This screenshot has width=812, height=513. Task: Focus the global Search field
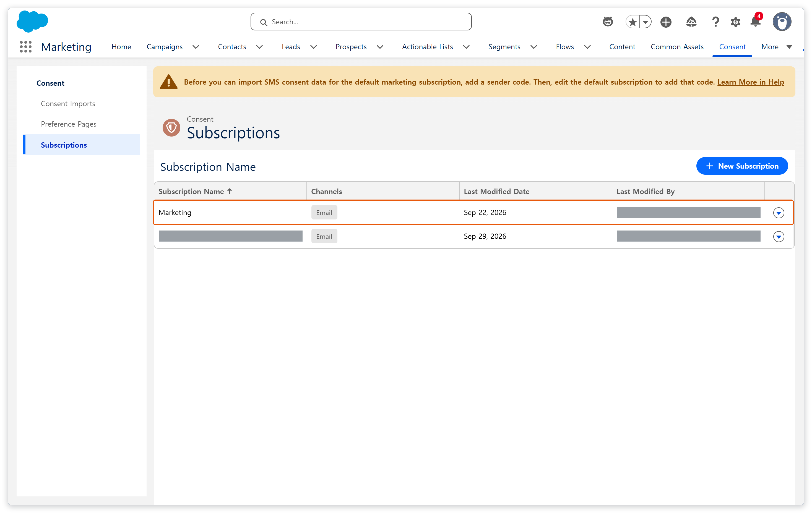click(361, 22)
